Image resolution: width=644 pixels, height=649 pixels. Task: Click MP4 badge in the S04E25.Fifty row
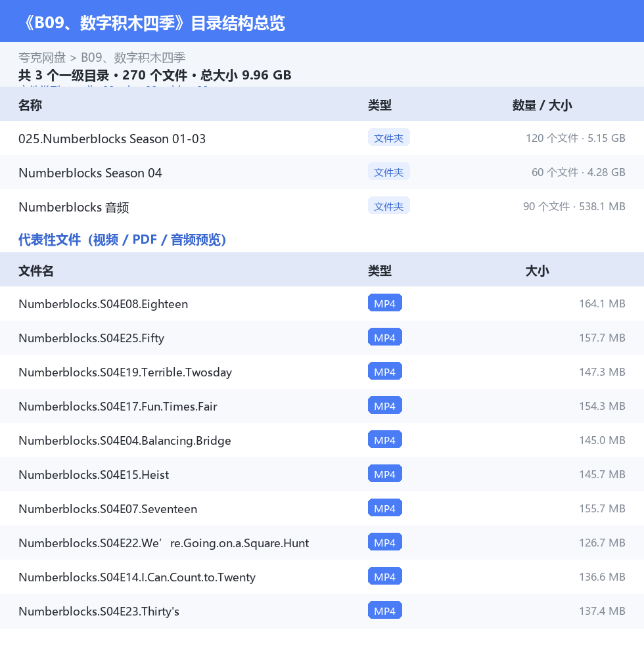[384, 337]
